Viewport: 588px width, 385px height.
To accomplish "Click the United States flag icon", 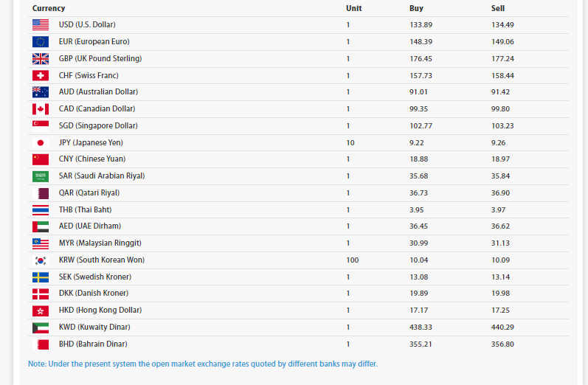I will 41,24.
